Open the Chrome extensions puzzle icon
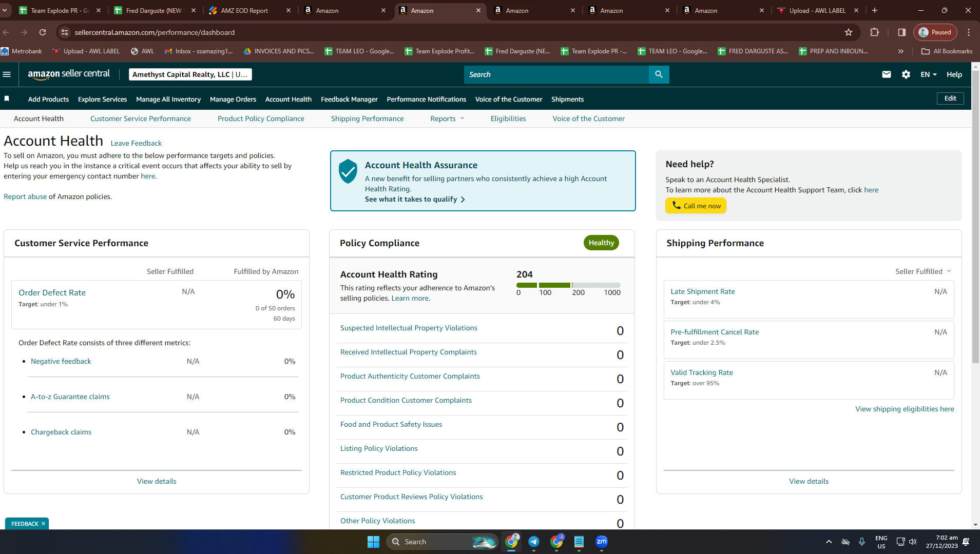 point(875,32)
